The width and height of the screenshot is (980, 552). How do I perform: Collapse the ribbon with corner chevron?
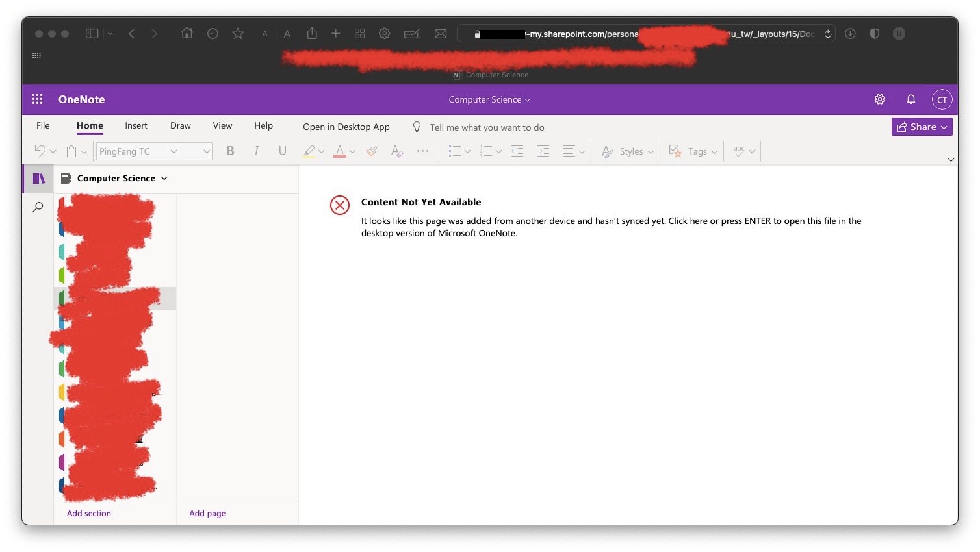pyautogui.click(x=951, y=160)
